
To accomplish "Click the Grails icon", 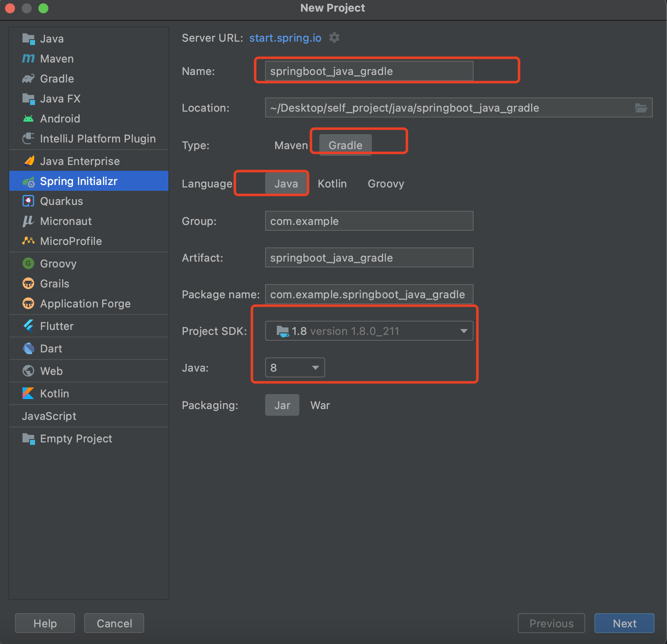I will point(28,284).
